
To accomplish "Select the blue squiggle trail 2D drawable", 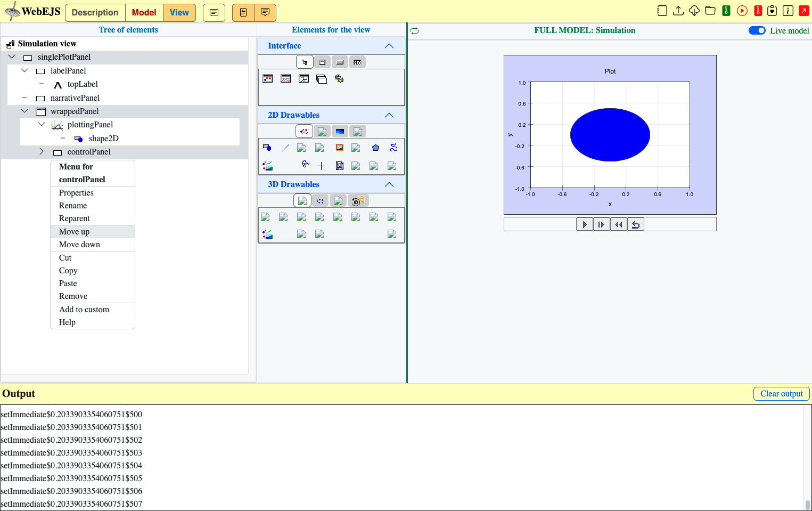I will tap(393, 148).
